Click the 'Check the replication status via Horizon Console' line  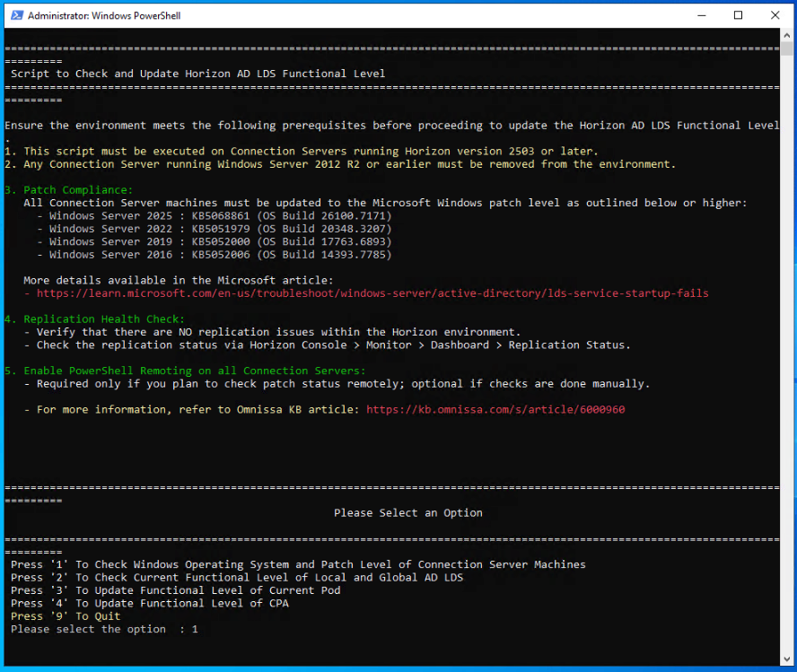click(327, 345)
